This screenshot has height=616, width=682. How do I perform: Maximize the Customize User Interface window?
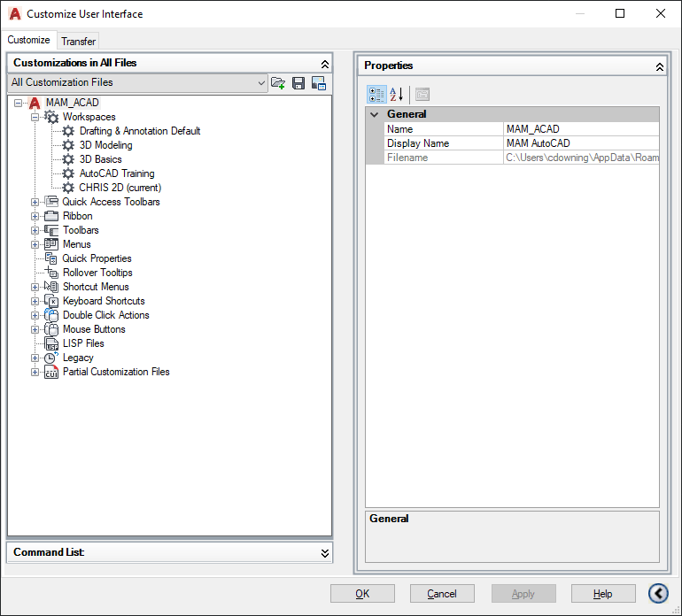620,13
